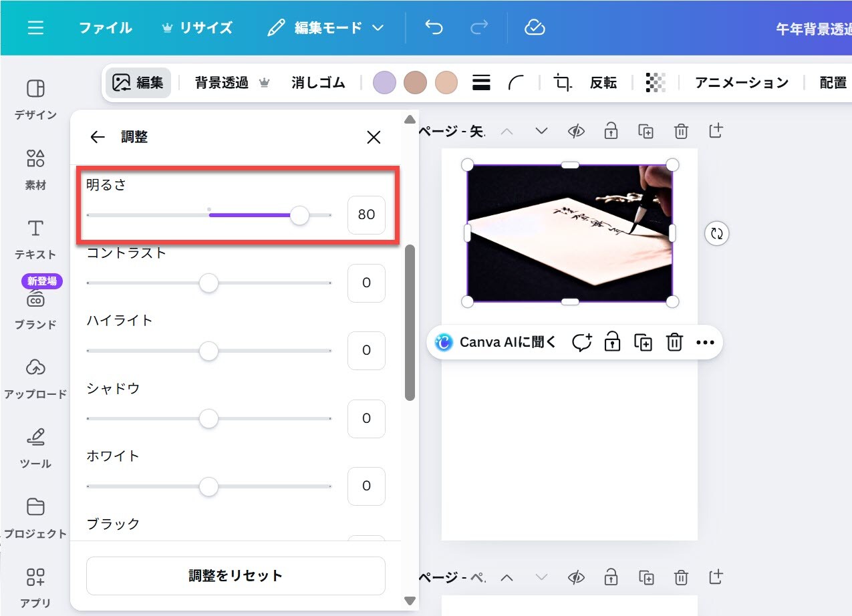
Task: Move first page down with chevron
Action: (541, 131)
